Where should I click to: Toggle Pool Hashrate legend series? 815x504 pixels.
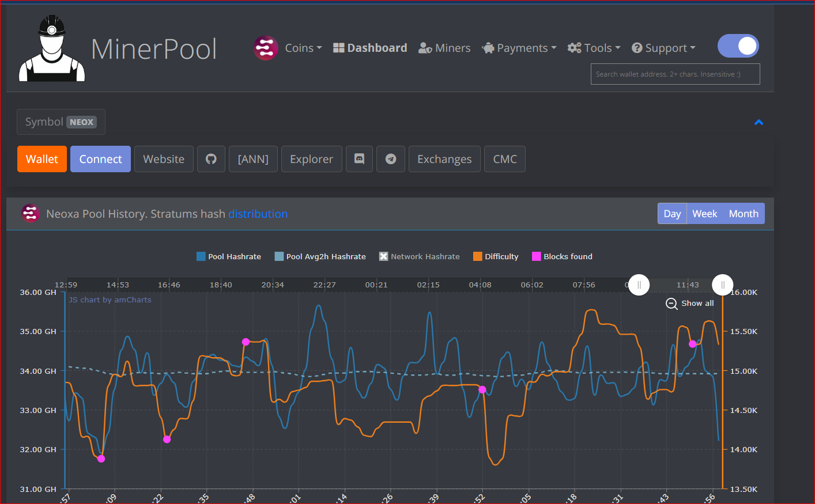[x=229, y=256]
